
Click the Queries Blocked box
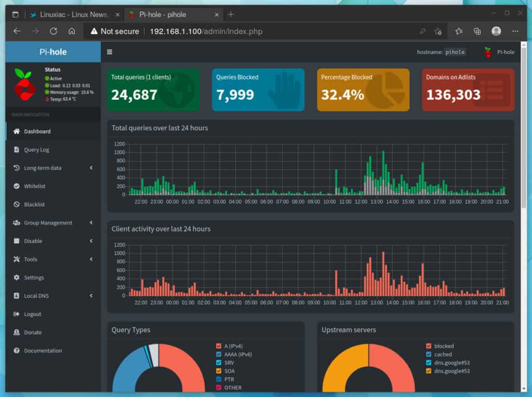click(258, 90)
